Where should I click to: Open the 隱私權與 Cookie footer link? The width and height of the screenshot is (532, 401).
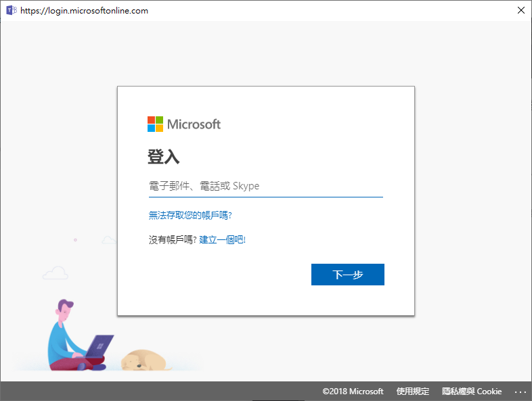point(472,391)
